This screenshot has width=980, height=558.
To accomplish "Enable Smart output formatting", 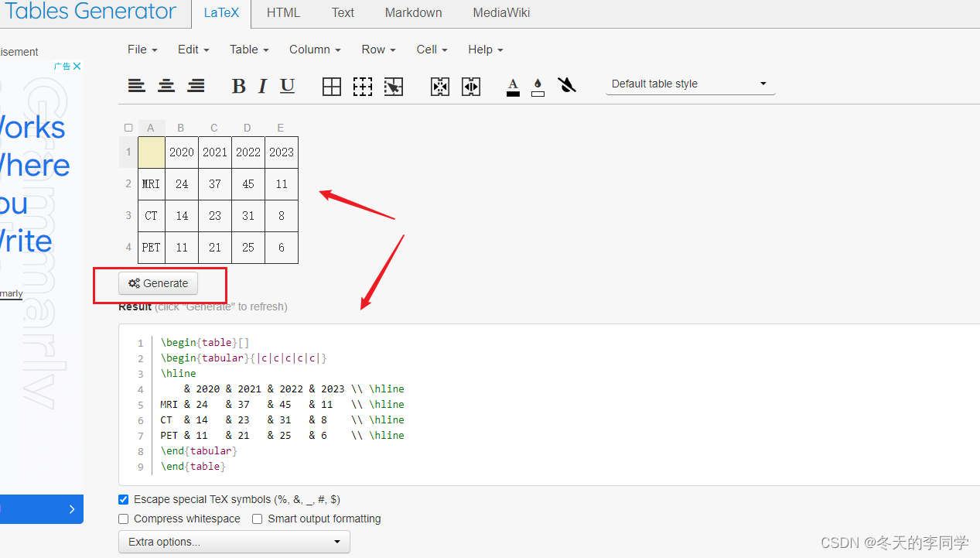I will click(258, 519).
